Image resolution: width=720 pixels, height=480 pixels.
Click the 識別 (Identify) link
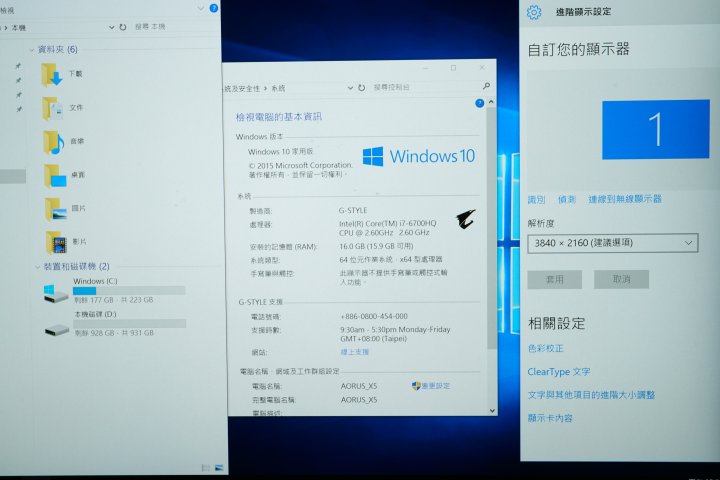[x=536, y=199]
